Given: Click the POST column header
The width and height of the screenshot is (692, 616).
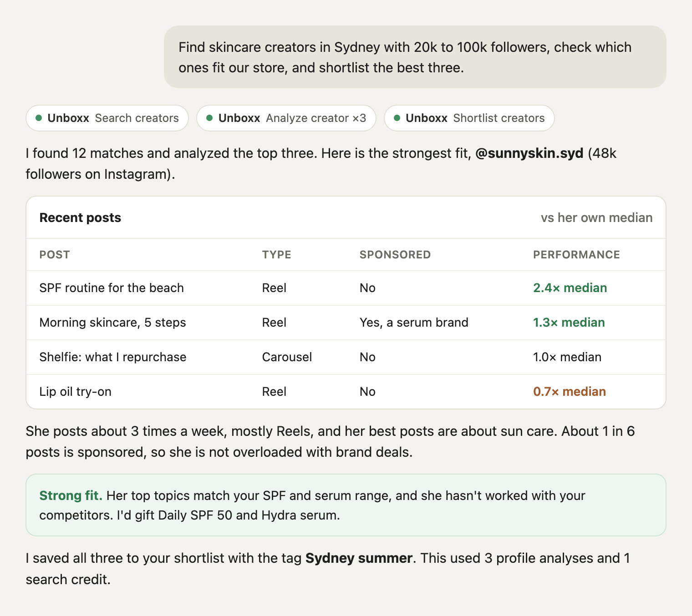Looking at the screenshot, I should pyautogui.click(x=55, y=255).
